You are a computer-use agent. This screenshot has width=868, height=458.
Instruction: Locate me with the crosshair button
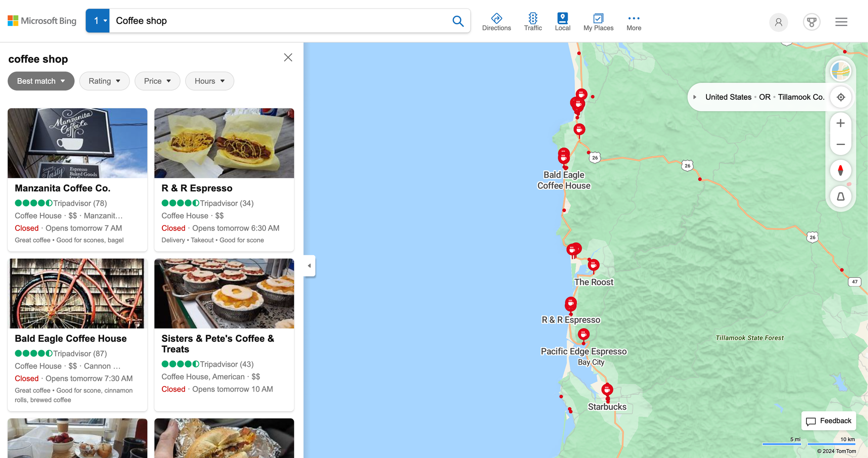(x=841, y=97)
